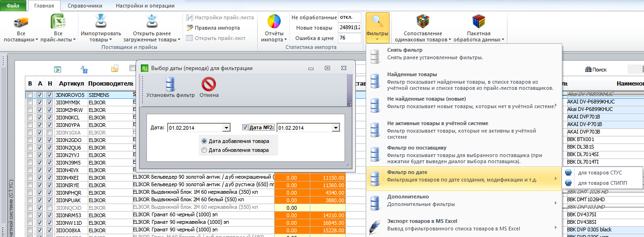Click the Поиск binoculars search button

596,70
